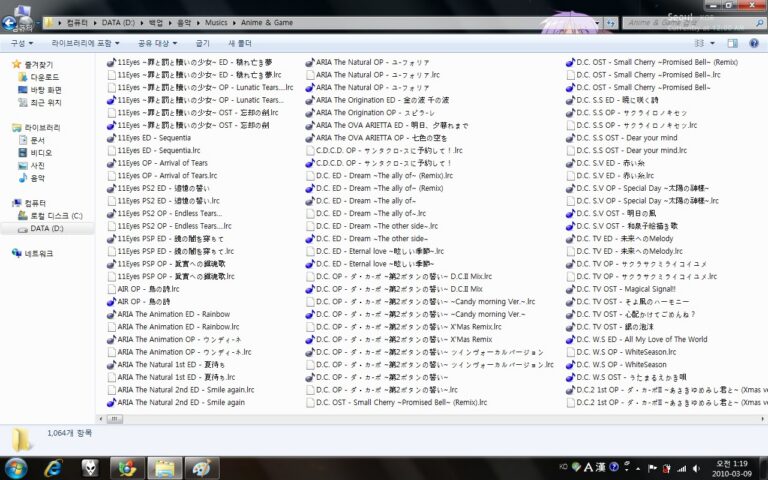Click the 굽기 toolbar command
Image resolution: width=768 pixels, height=480 pixels.
coord(202,43)
